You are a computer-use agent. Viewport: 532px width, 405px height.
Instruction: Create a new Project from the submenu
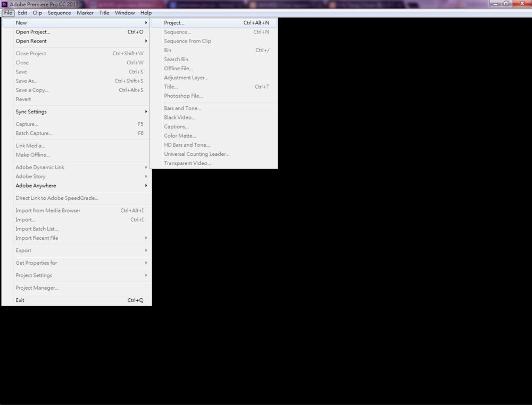(x=214, y=23)
